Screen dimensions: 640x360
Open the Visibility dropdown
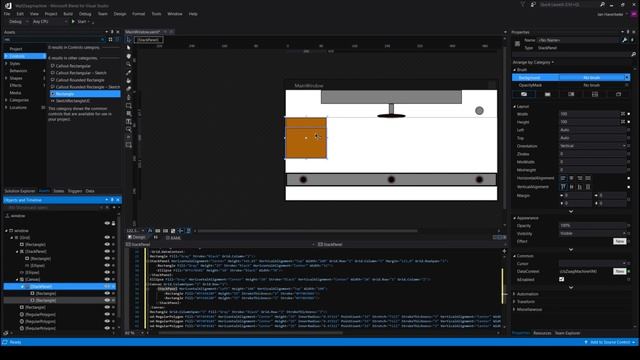[592, 233]
